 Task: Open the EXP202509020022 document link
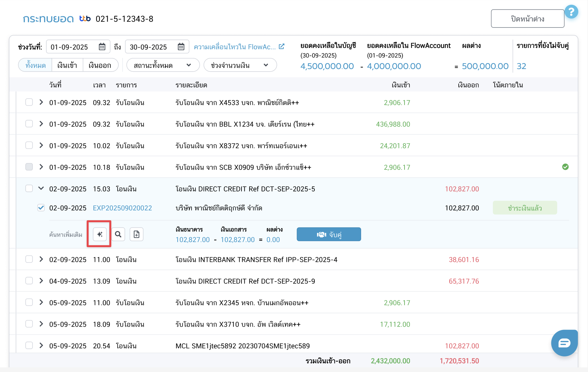pos(122,208)
